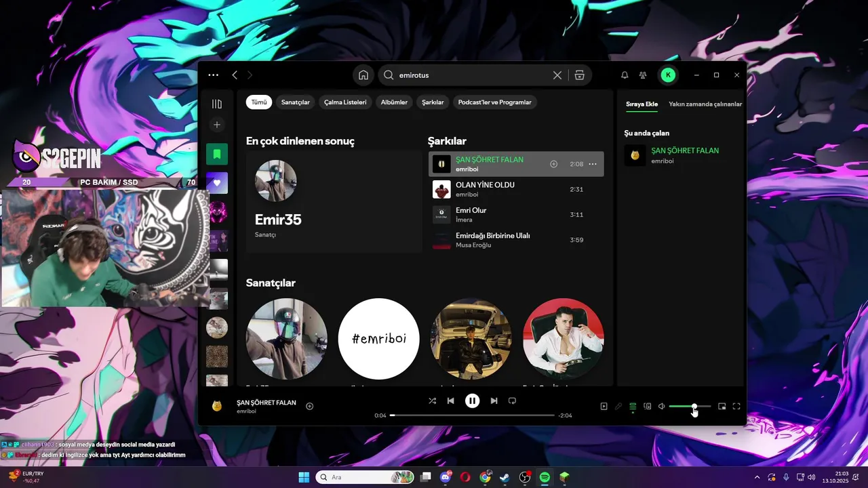Adjust the volume slider
The width and height of the screenshot is (868, 488).
[x=690, y=406]
